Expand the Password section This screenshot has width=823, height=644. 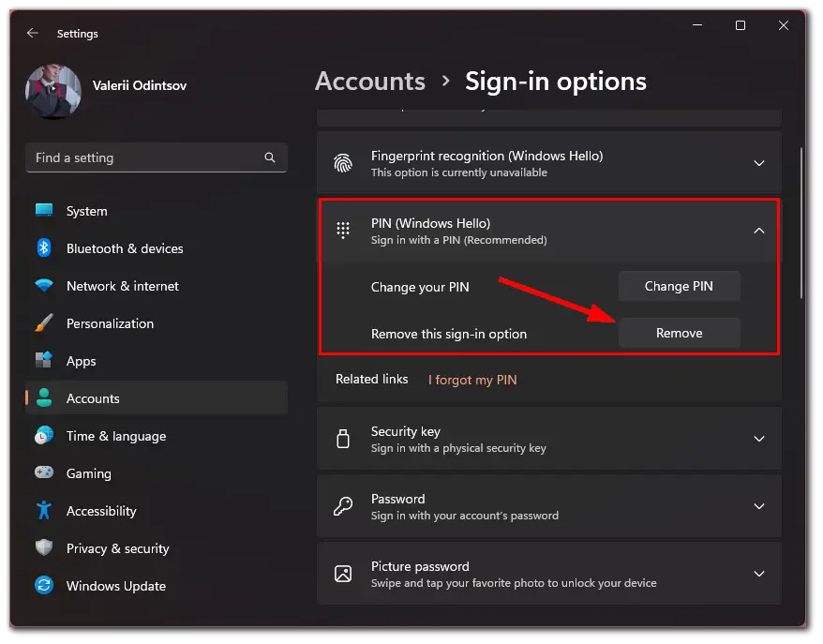[759, 506]
